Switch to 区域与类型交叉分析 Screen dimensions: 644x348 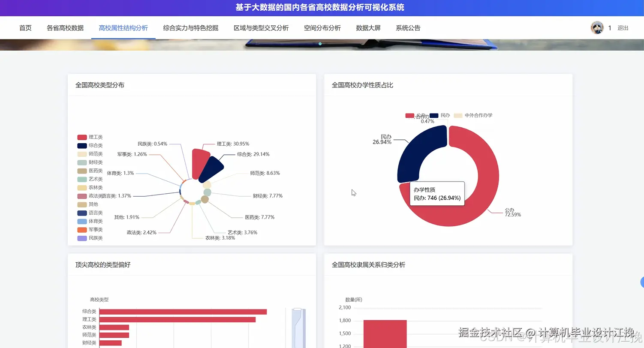[261, 28]
